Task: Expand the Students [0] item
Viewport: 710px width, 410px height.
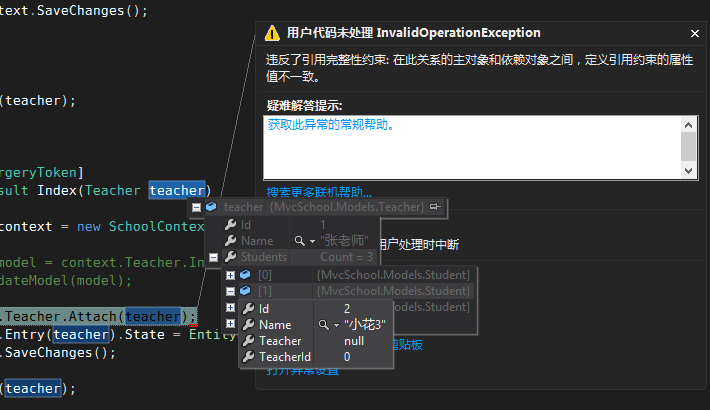Action: tap(230, 275)
